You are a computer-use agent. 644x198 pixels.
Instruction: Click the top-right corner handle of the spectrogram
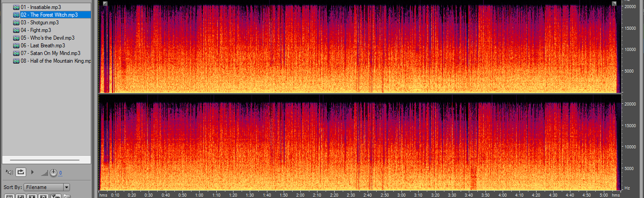click(x=614, y=4)
